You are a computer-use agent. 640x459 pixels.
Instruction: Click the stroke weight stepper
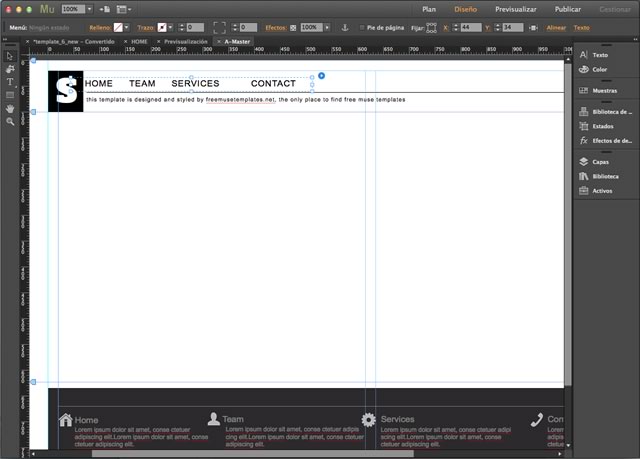(x=182, y=27)
